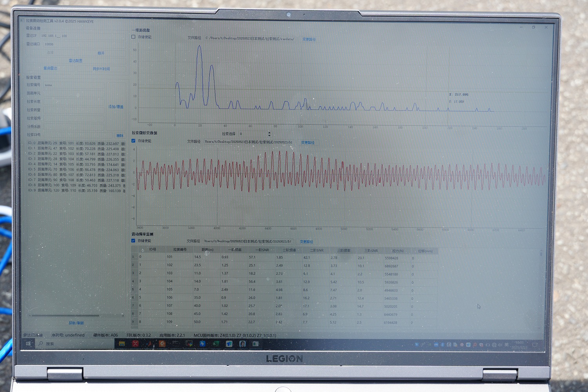Open File Explorer from the taskbar
588x392 pixels.
122,344
